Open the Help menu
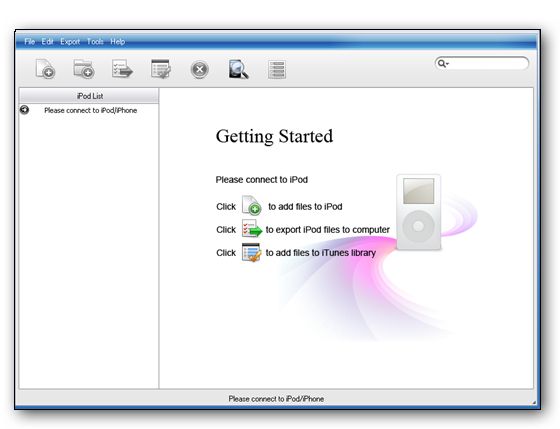The image size is (560, 429). (x=118, y=41)
